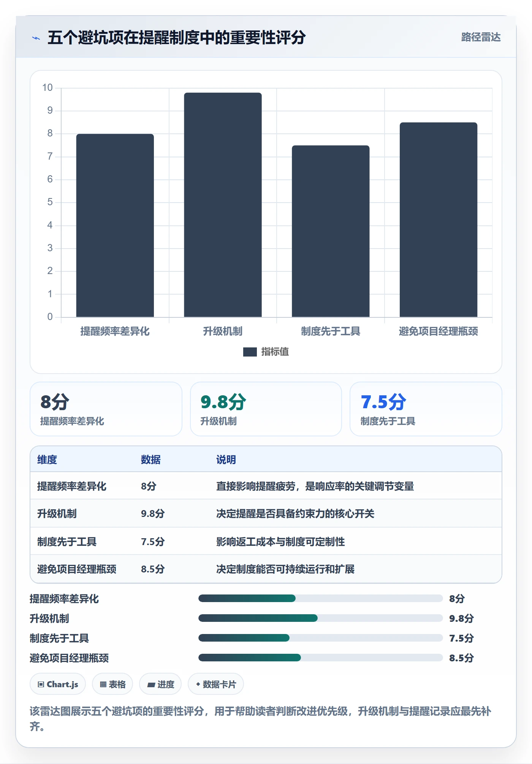The width and height of the screenshot is (532, 764).
Task: Click the 8.5分 table cell
Action: tap(153, 569)
